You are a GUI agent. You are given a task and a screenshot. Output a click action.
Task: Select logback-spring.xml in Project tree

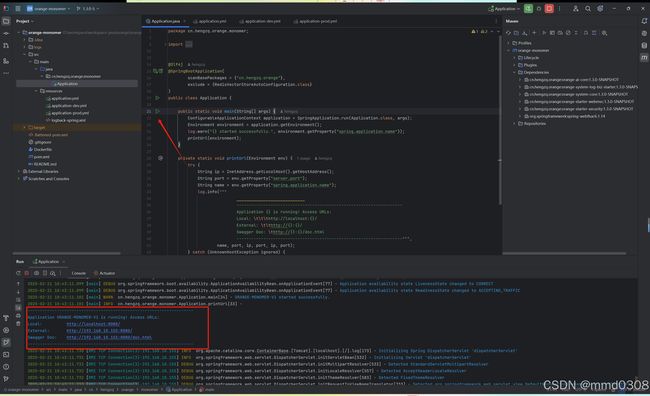click(x=66, y=120)
